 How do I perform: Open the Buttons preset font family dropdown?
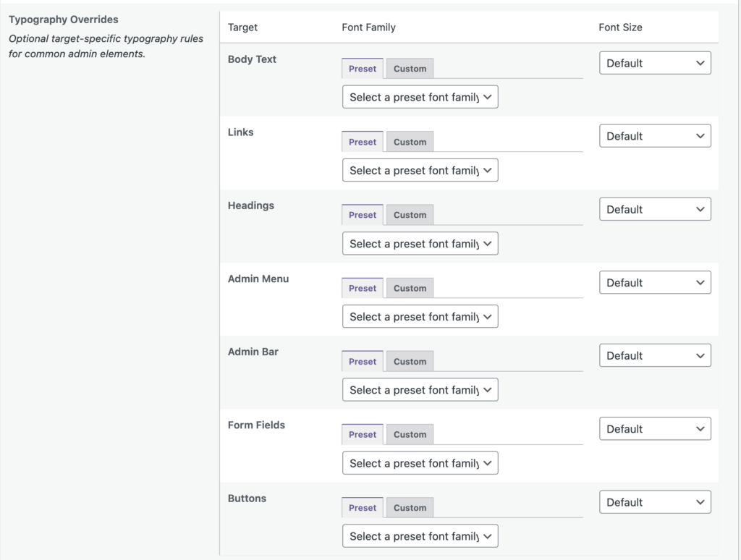420,535
